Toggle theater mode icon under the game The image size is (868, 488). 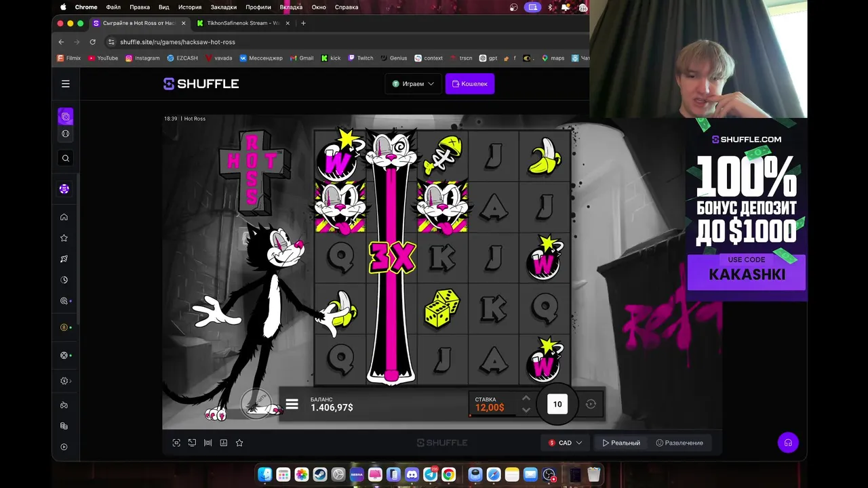208,443
